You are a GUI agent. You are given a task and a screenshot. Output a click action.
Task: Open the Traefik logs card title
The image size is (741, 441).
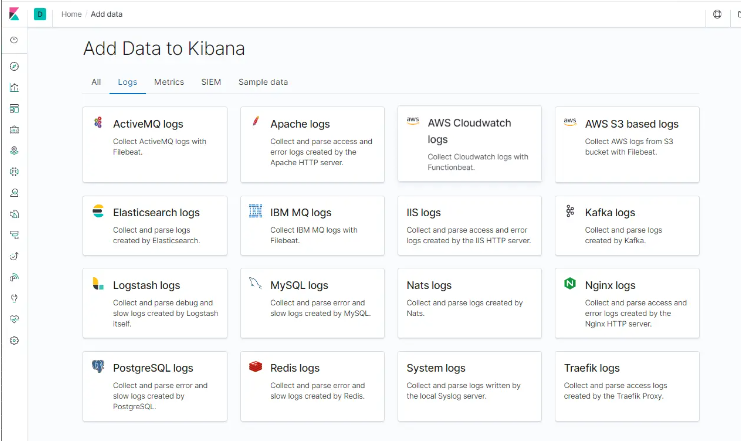[592, 368]
